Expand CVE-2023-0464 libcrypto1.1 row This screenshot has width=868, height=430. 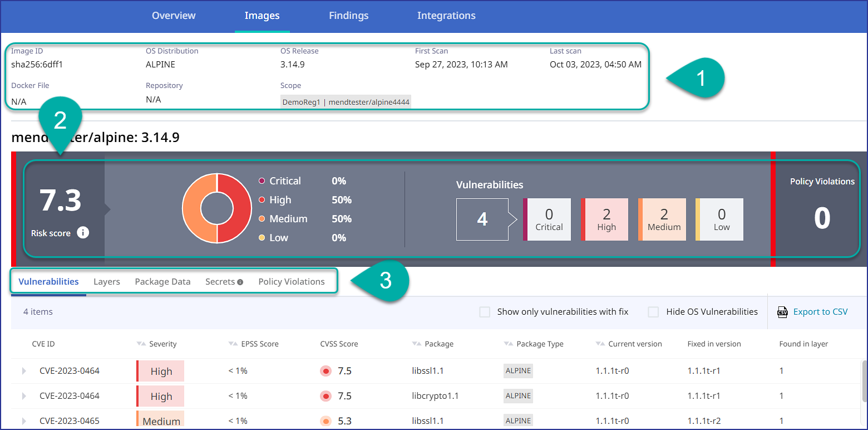pyautogui.click(x=24, y=396)
